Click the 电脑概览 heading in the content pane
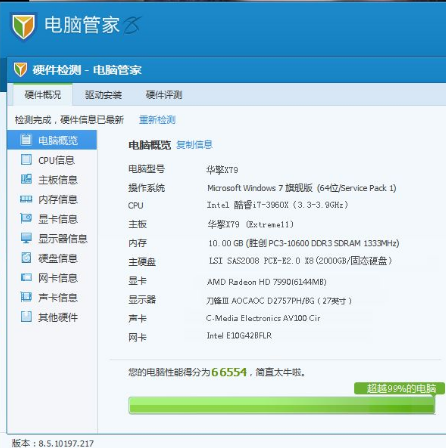This screenshot has height=448, width=446. click(x=149, y=145)
